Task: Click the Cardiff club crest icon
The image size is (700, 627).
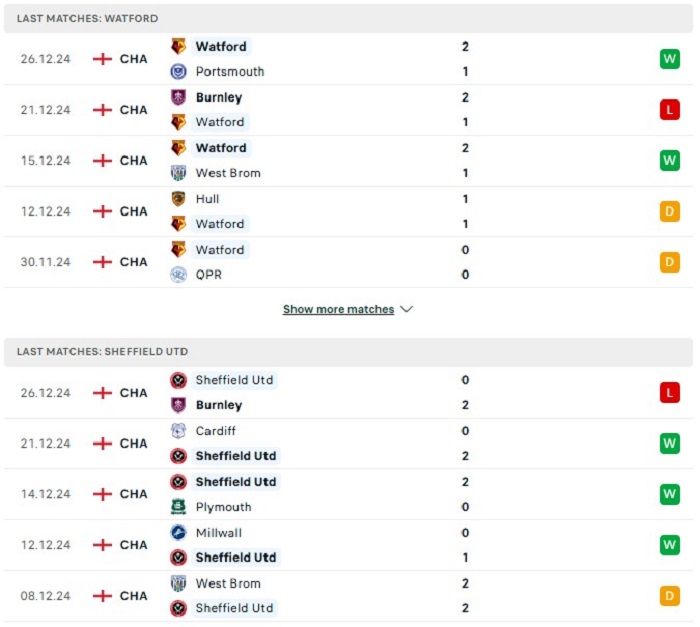Action: pyautogui.click(x=178, y=431)
